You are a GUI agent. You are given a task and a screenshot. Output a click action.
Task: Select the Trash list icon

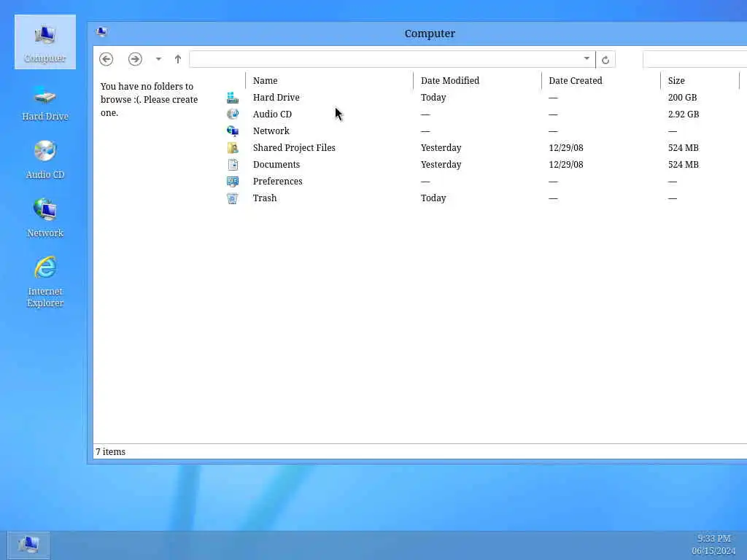[233, 198]
